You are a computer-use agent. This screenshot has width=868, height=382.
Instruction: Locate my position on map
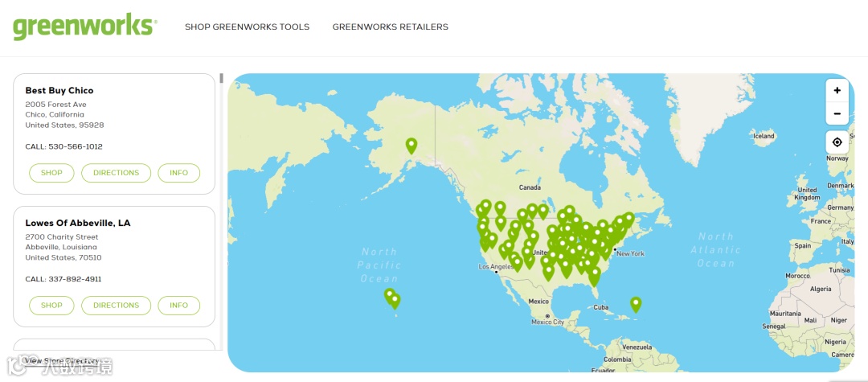pos(837,142)
